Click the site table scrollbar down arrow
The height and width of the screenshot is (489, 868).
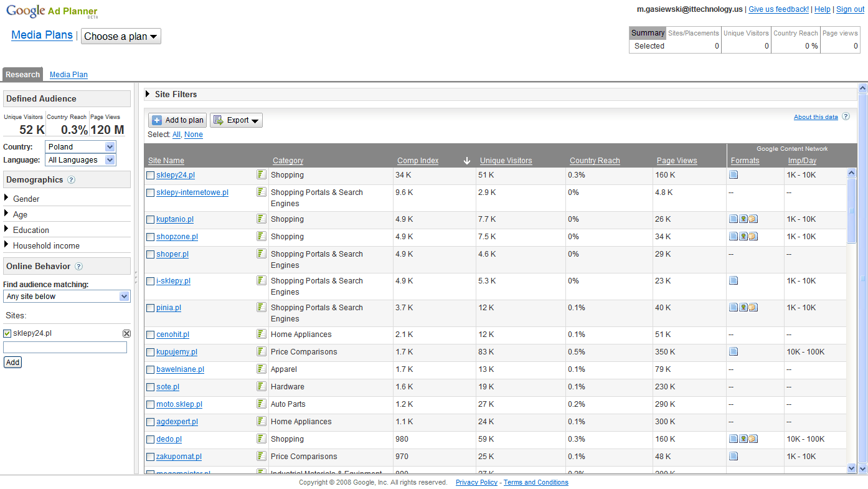click(x=852, y=468)
